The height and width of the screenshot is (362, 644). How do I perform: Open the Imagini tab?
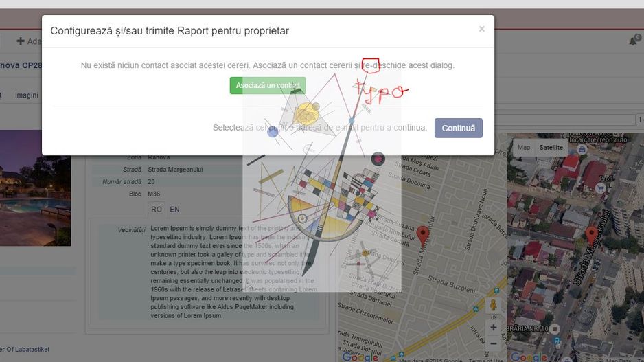tap(27, 95)
